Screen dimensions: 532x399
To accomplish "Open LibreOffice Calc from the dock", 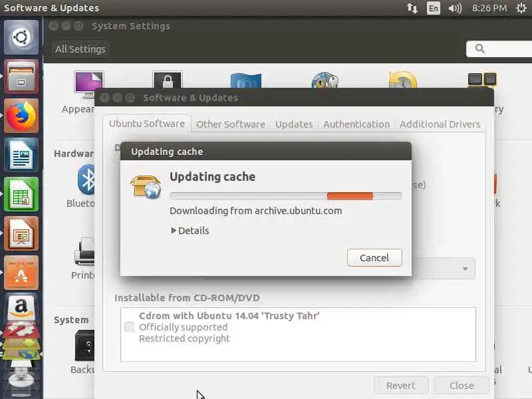I will 21,194.
